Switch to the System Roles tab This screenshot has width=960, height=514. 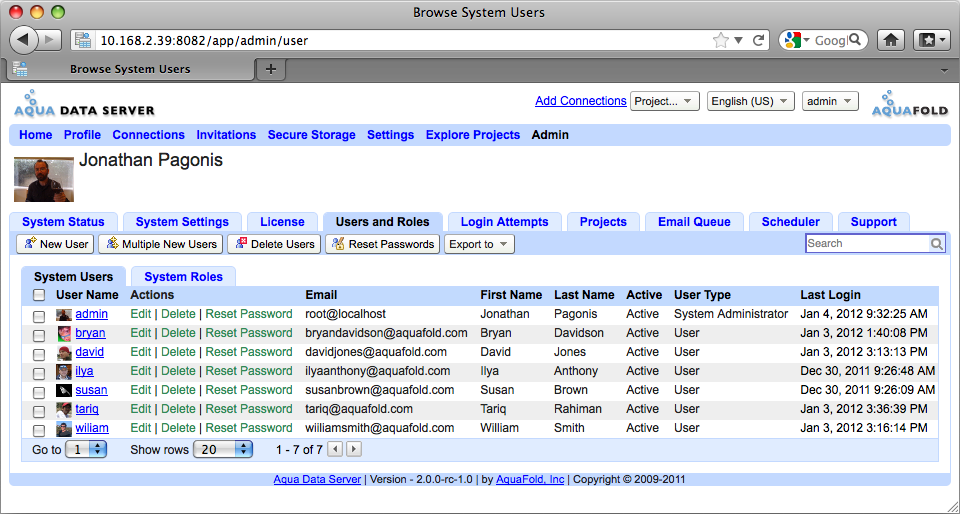[182, 277]
